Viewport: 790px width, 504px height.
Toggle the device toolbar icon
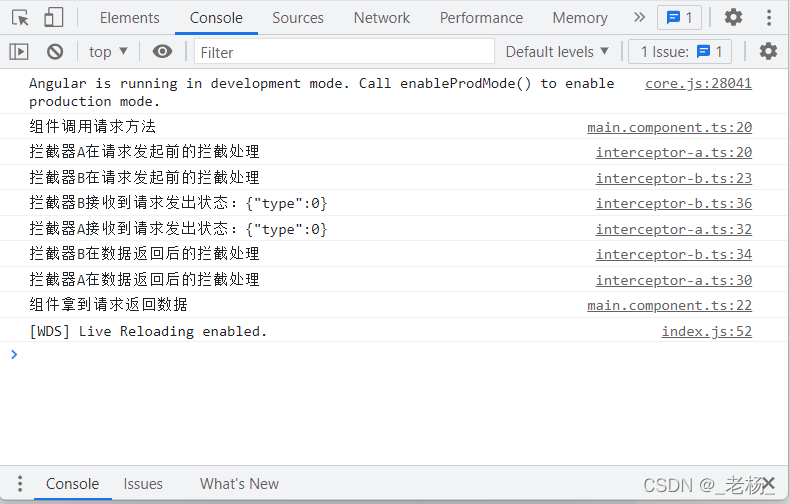53,18
